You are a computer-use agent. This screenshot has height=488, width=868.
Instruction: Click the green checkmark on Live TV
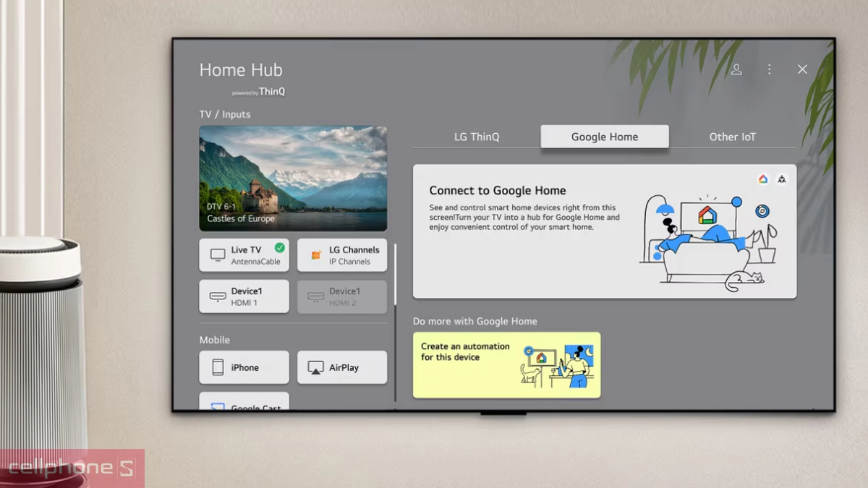[279, 247]
